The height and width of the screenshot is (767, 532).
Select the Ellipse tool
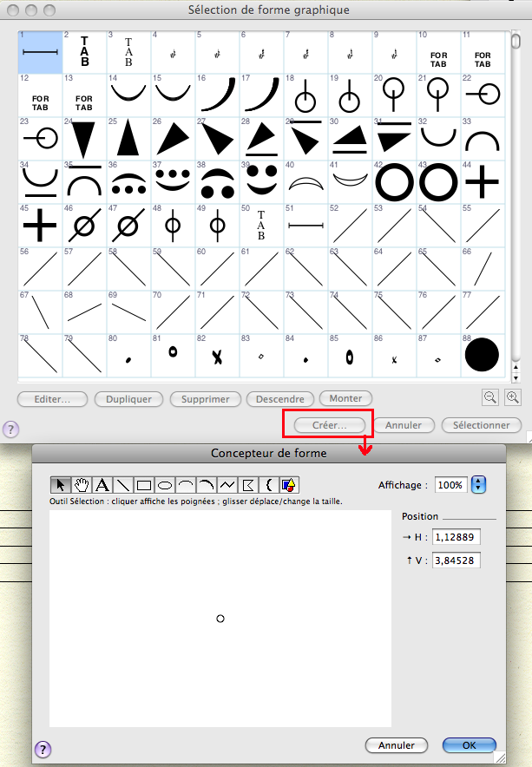(163, 485)
